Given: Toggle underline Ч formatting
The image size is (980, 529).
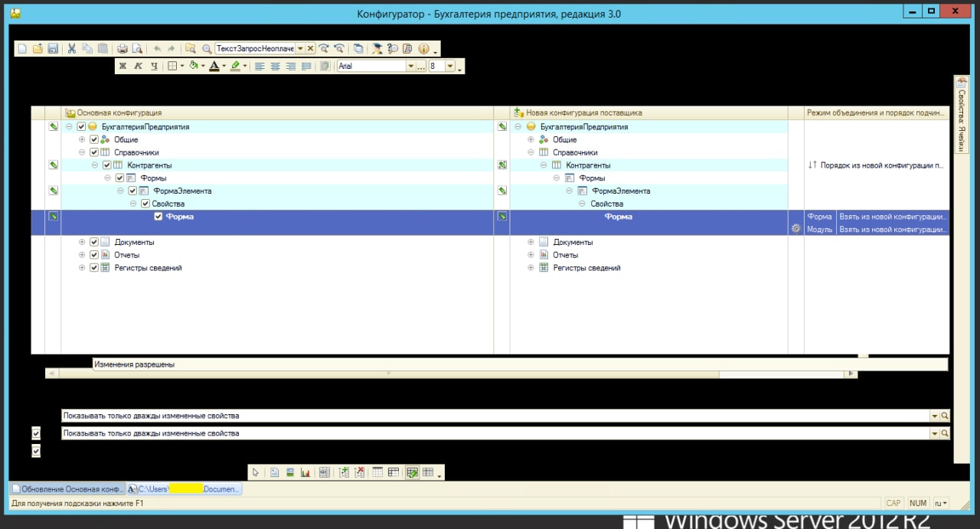Looking at the screenshot, I should (x=153, y=66).
